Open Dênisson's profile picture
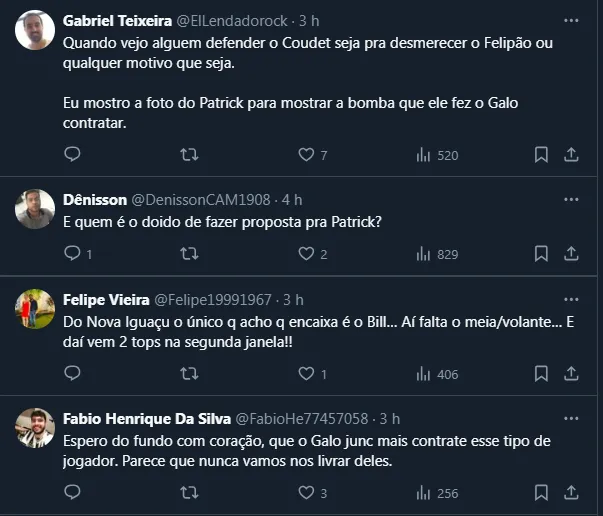 [x=35, y=209]
